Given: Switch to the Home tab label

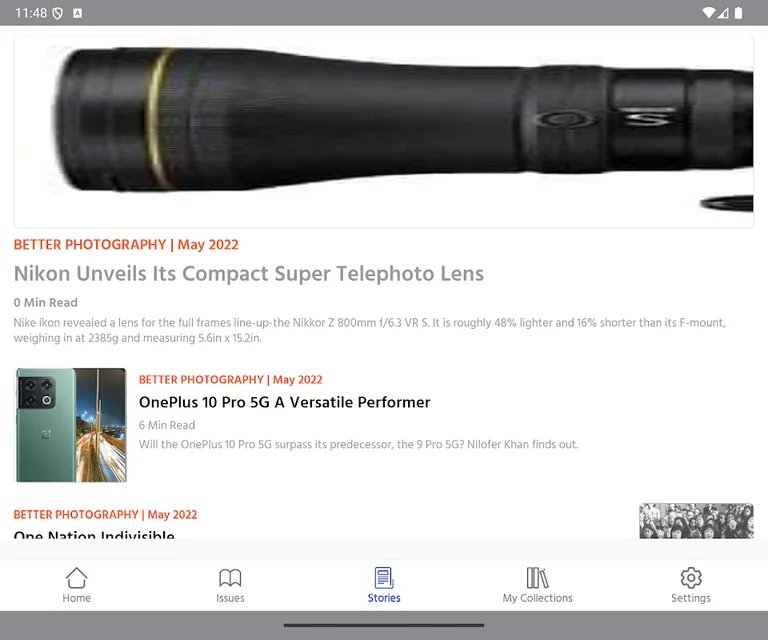Looking at the screenshot, I should click(x=76, y=598).
